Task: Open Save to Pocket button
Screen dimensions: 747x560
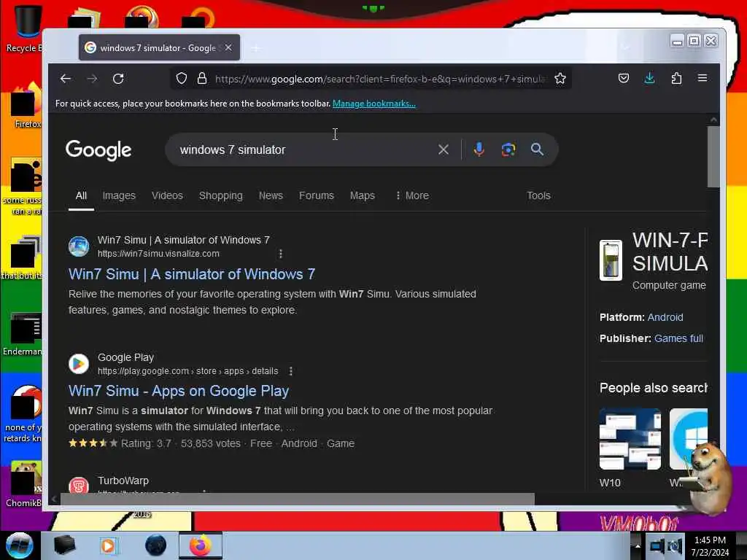Action: (x=623, y=78)
